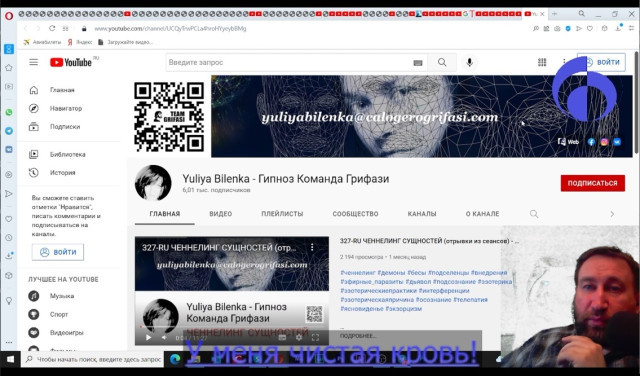Go back using the browser arrow

(26, 28)
